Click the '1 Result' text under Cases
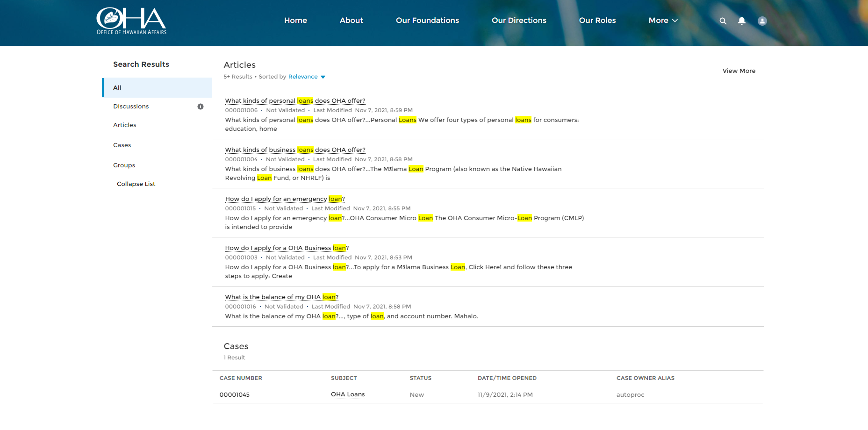868x430 pixels. point(234,358)
